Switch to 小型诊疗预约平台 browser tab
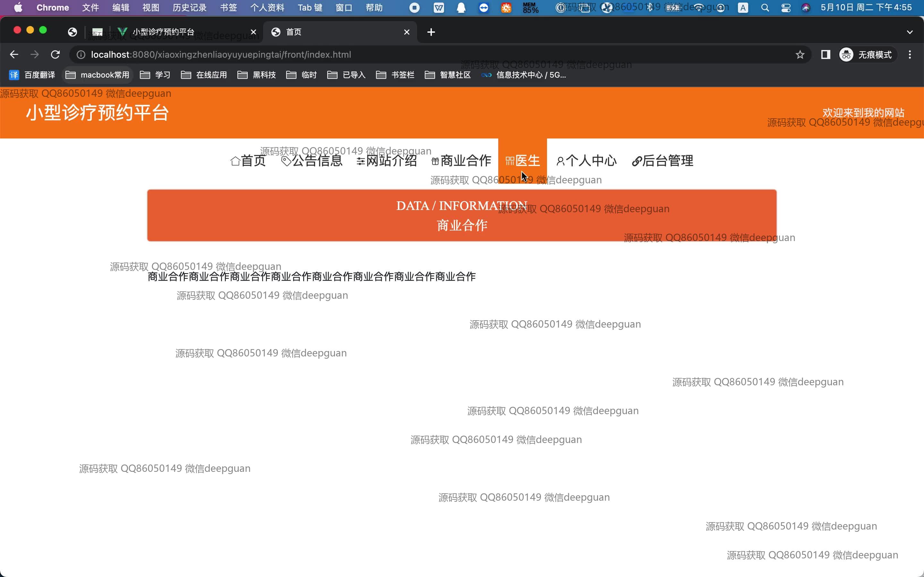Viewport: 924px width, 577px height. pyautogui.click(x=163, y=32)
